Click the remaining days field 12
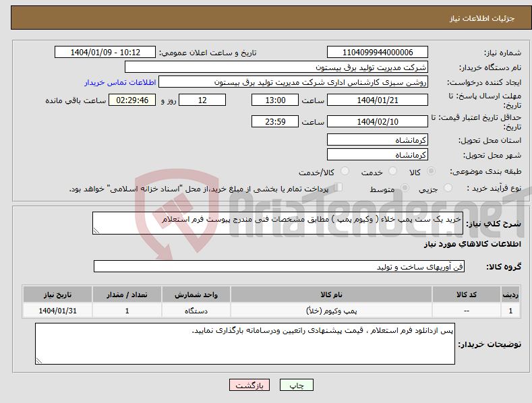This screenshot has width=532, height=403. [x=202, y=100]
